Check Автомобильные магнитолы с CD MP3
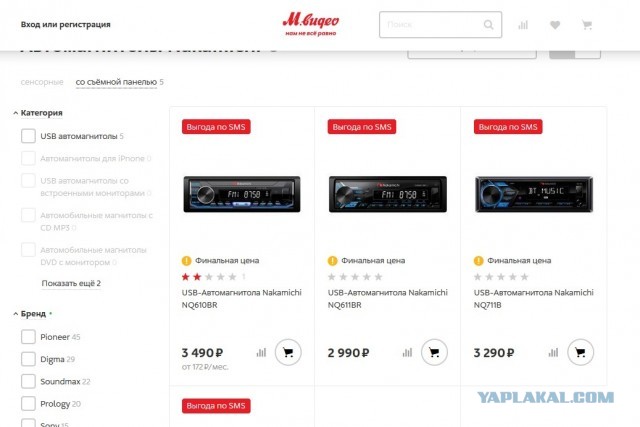Viewport: 640px width, 427px height. (x=28, y=215)
